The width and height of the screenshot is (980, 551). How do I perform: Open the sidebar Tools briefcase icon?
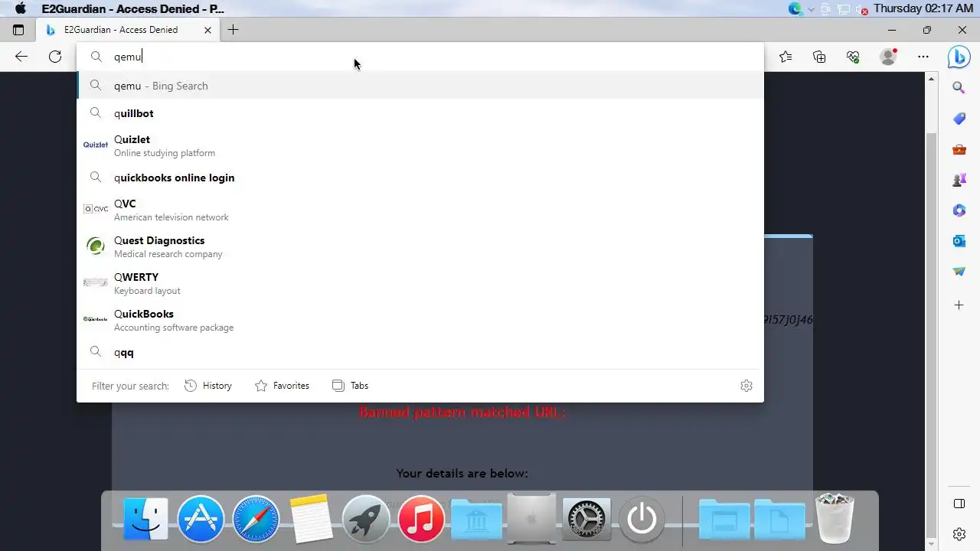coord(959,149)
